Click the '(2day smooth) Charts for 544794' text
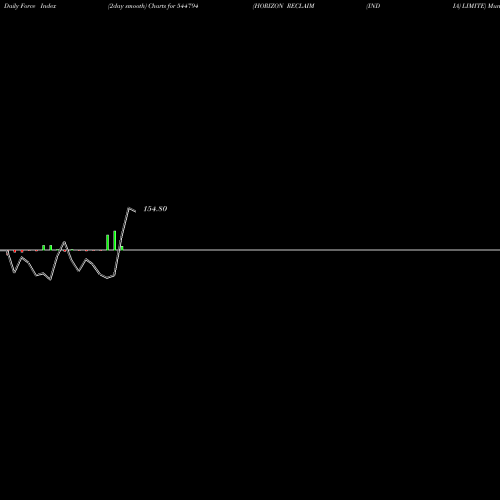The width and height of the screenshot is (500, 500). 153,6
